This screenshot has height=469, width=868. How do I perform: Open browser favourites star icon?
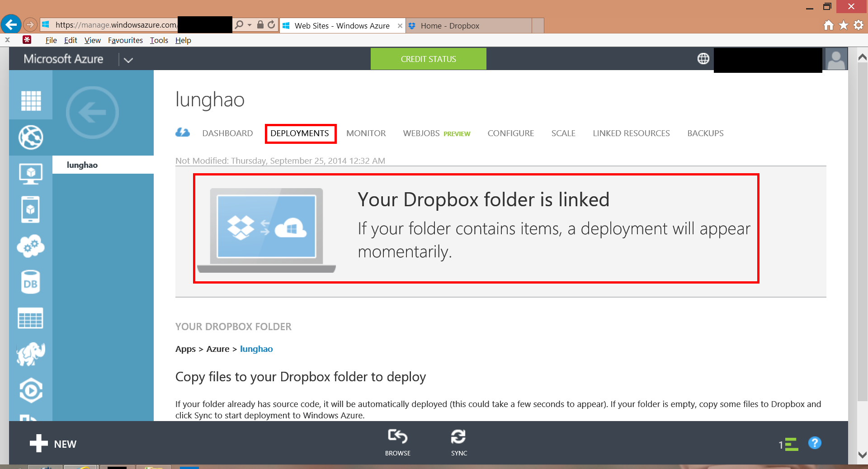(x=844, y=25)
